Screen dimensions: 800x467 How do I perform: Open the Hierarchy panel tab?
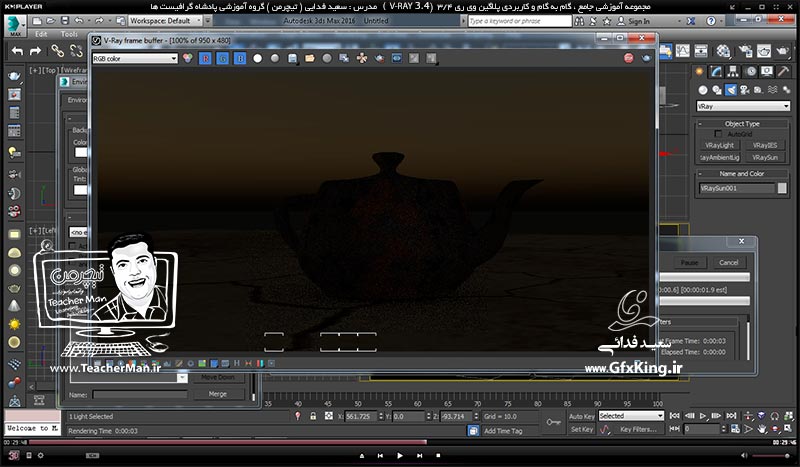click(x=733, y=71)
